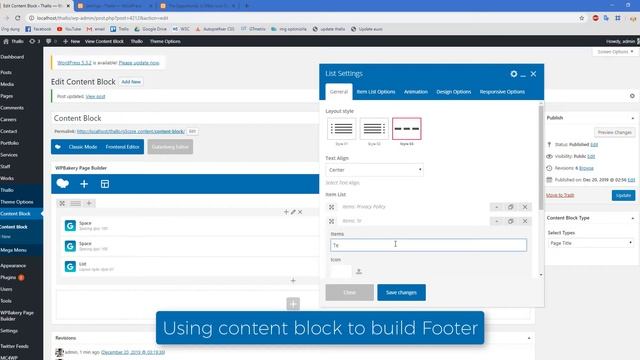
Task: Click Please update now link
Action: coord(139,63)
